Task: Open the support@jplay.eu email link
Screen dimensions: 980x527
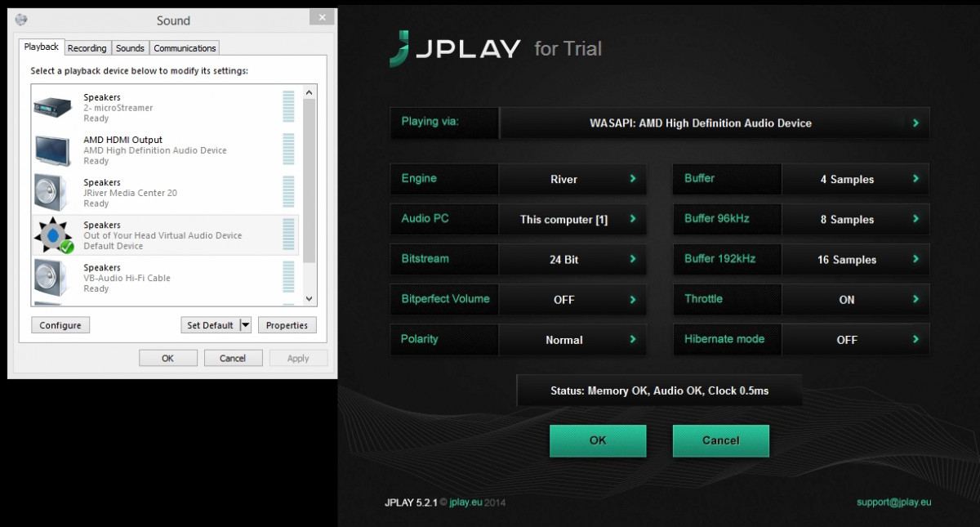Action: (893, 502)
